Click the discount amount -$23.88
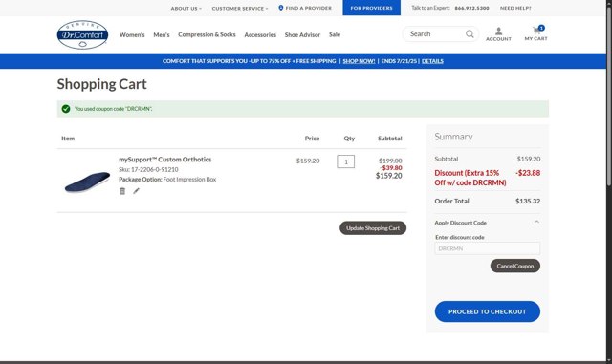This screenshot has width=612, height=364. (x=528, y=173)
